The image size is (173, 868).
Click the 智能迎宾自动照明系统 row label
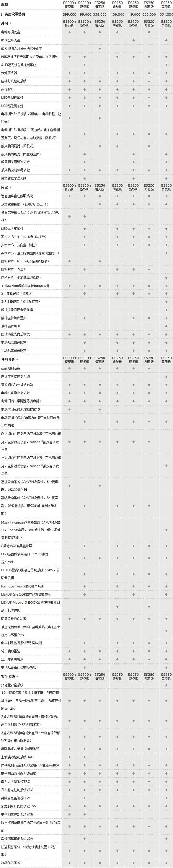pos(17,196)
